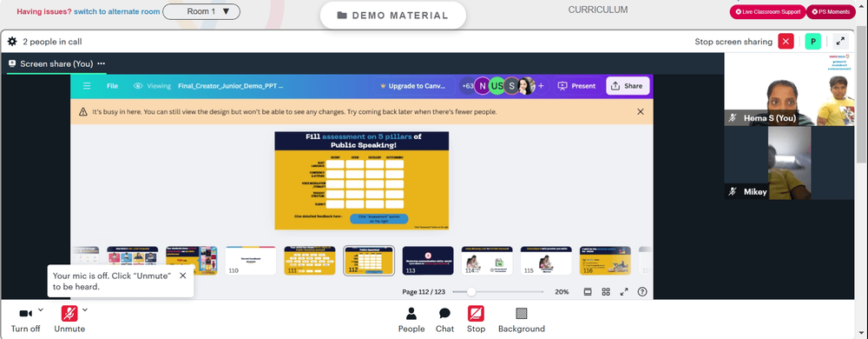
Task: Open the Canva help question mark
Action: [642, 291]
